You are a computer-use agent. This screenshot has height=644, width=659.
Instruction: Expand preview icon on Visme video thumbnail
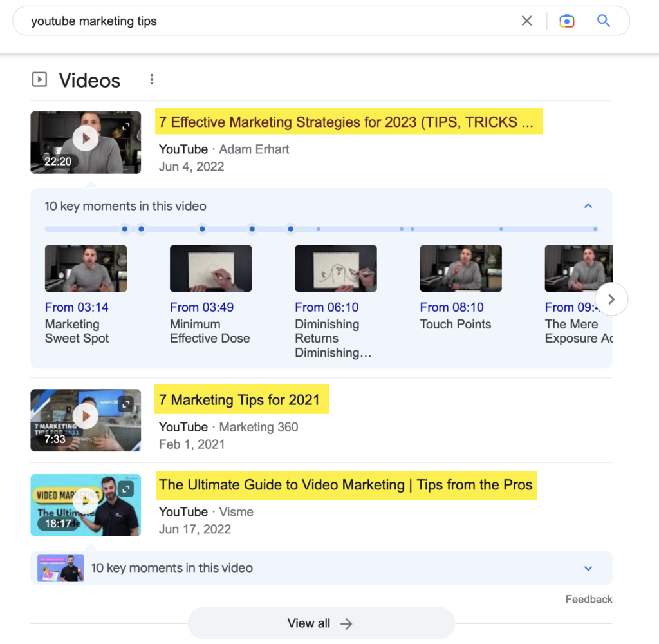(127, 490)
